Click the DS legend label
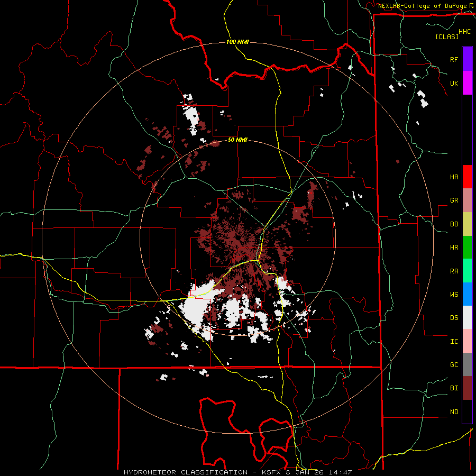 454,317
